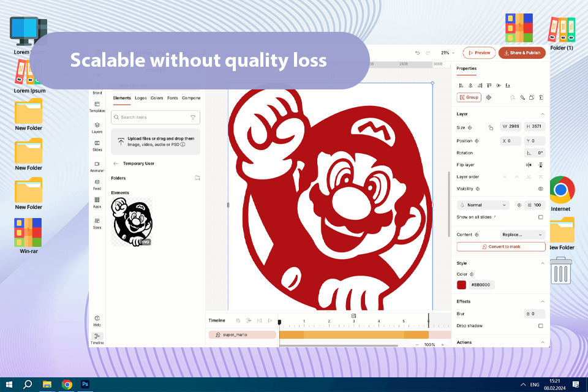Open the Animator sidebar panel
This screenshot has width=588, height=392.
click(x=97, y=167)
